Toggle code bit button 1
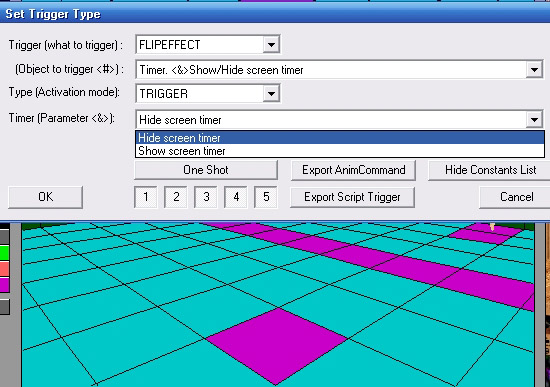The image size is (550, 387). click(146, 197)
